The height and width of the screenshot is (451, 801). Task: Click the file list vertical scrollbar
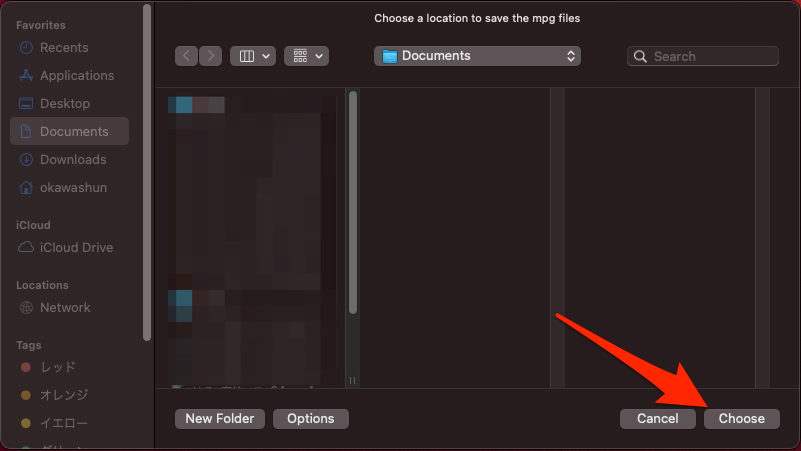(x=352, y=203)
